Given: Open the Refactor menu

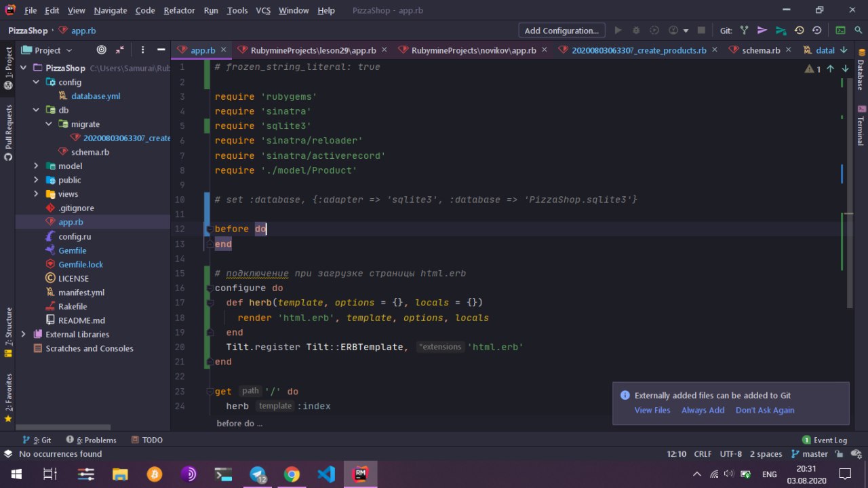Looking at the screenshot, I should click(179, 10).
